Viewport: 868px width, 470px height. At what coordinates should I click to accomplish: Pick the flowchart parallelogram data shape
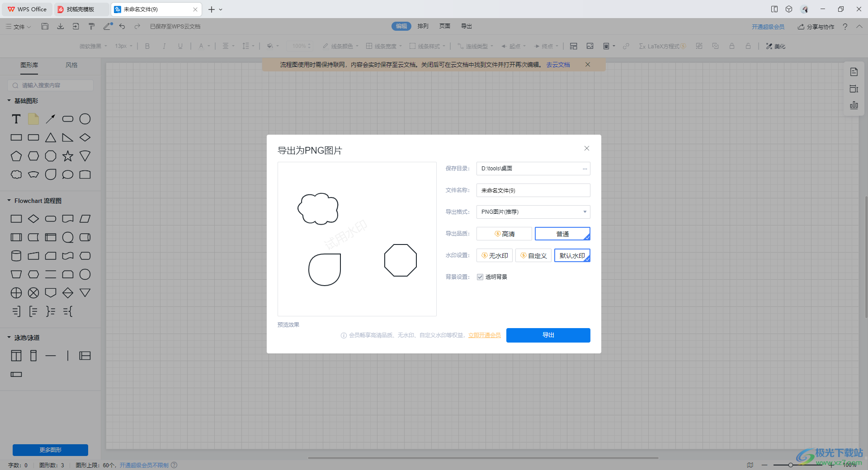[x=85, y=219]
